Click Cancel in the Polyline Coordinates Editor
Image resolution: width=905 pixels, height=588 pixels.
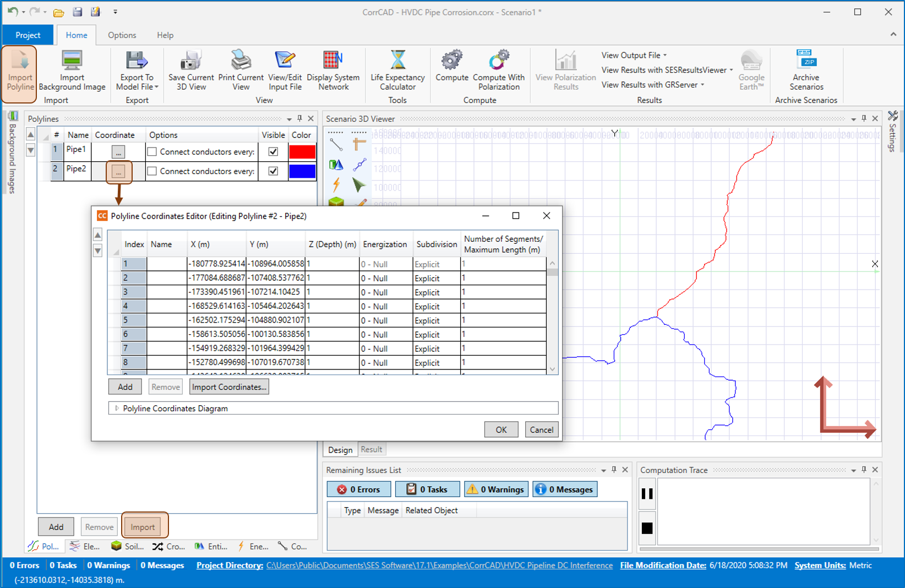click(541, 429)
